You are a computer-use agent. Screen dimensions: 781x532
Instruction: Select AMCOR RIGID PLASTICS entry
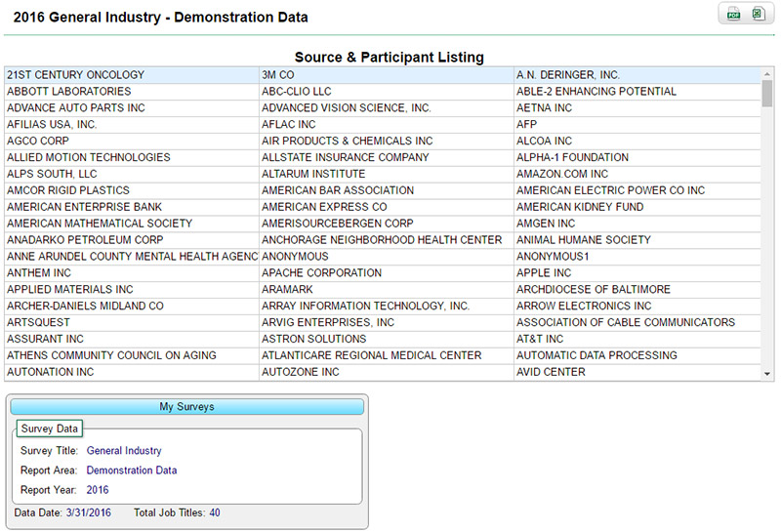(x=132, y=189)
